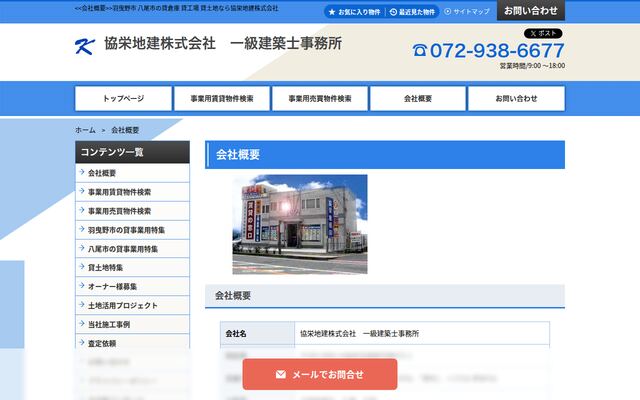The image size is (640, 400).
Task: Click the blue 会社概要 page heading
Action: click(385, 155)
